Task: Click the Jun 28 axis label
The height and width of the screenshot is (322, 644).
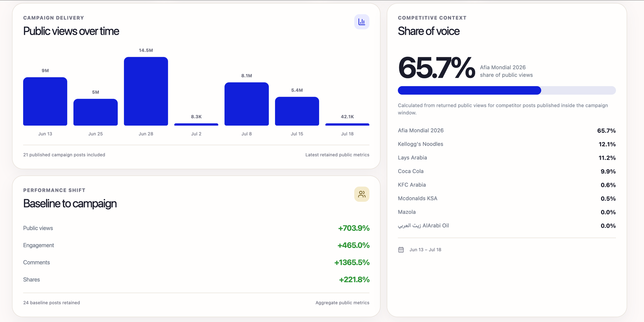Action: [146, 134]
